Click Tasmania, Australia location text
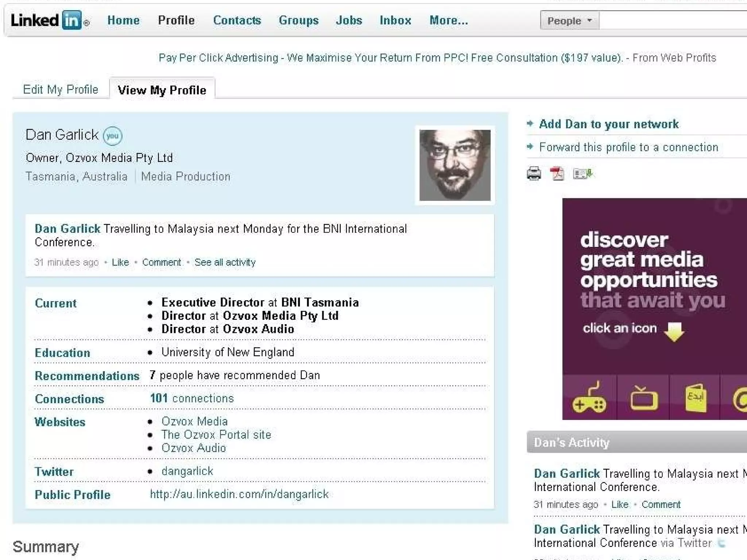This screenshot has width=747, height=560. coord(77,176)
